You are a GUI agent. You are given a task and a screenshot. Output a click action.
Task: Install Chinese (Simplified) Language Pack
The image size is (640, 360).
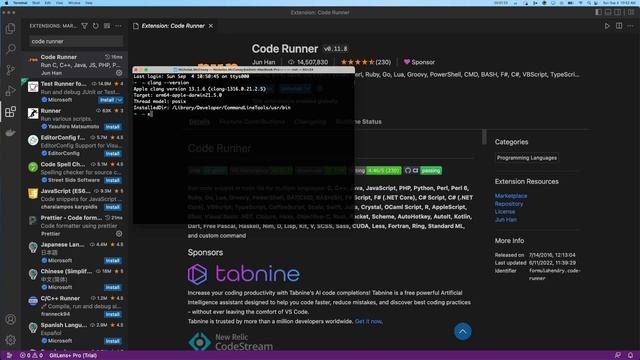[x=113, y=287]
